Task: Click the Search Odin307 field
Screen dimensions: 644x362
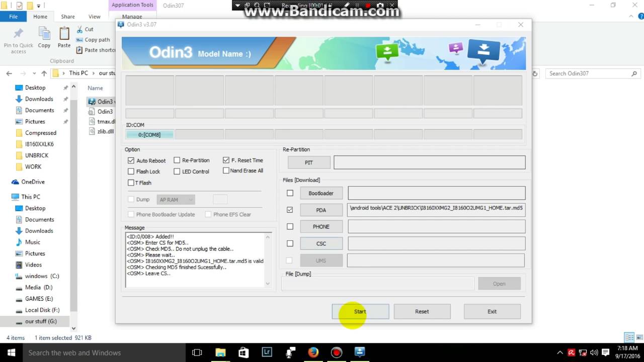Action: tap(593, 73)
